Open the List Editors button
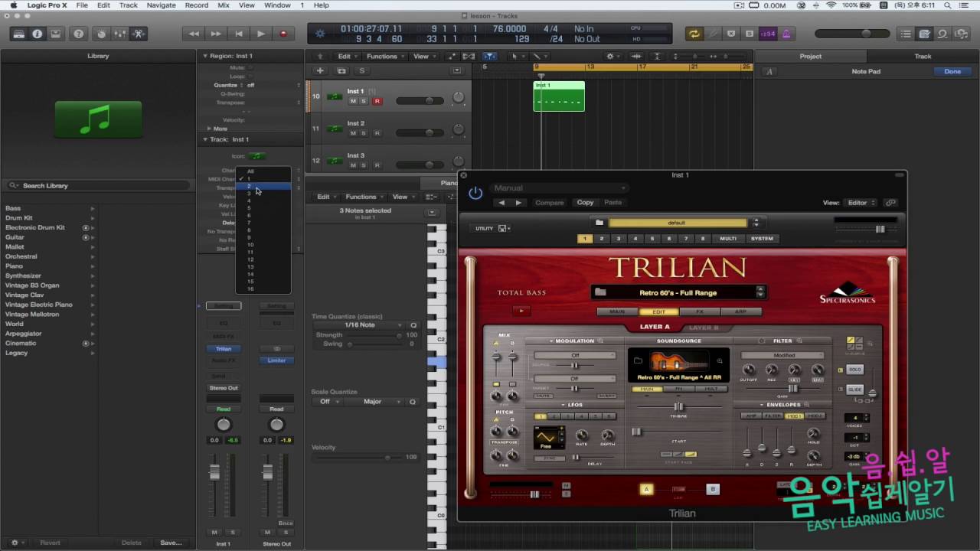The image size is (980, 551). coord(906,34)
